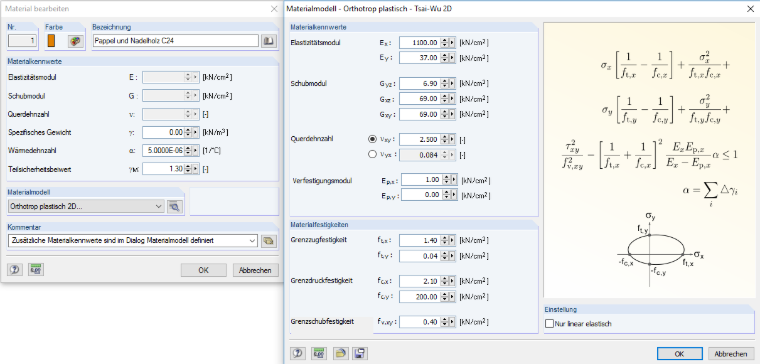This screenshot has width=760, height=364.
Task: Click the ft,x Grenzzugfestigkeit field
Action: coord(420,240)
